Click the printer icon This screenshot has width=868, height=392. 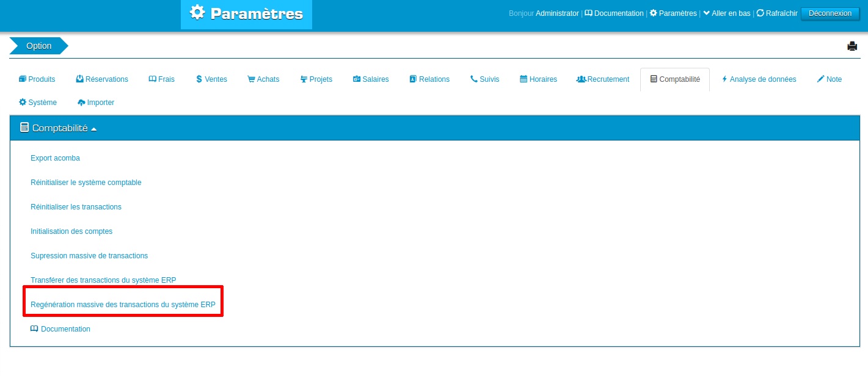click(853, 46)
